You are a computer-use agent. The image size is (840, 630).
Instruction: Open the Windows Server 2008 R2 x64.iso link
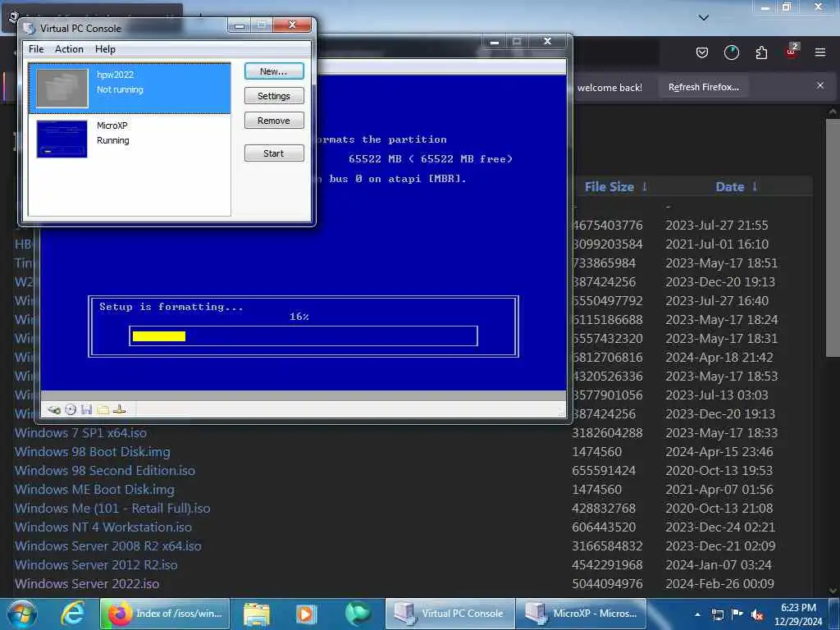point(107,546)
